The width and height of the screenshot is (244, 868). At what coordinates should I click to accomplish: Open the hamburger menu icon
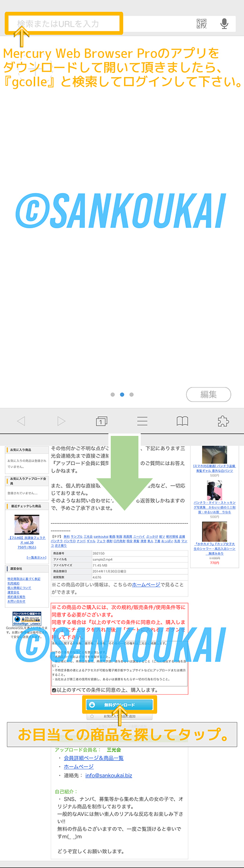pyautogui.click(x=142, y=421)
